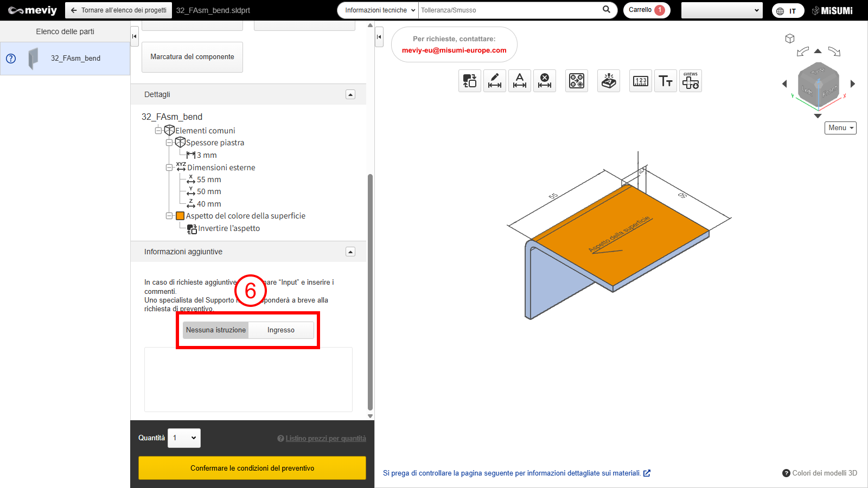Open the hole pattern conversion tool
Screen dimensions: 868x488
[x=577, y=81]
